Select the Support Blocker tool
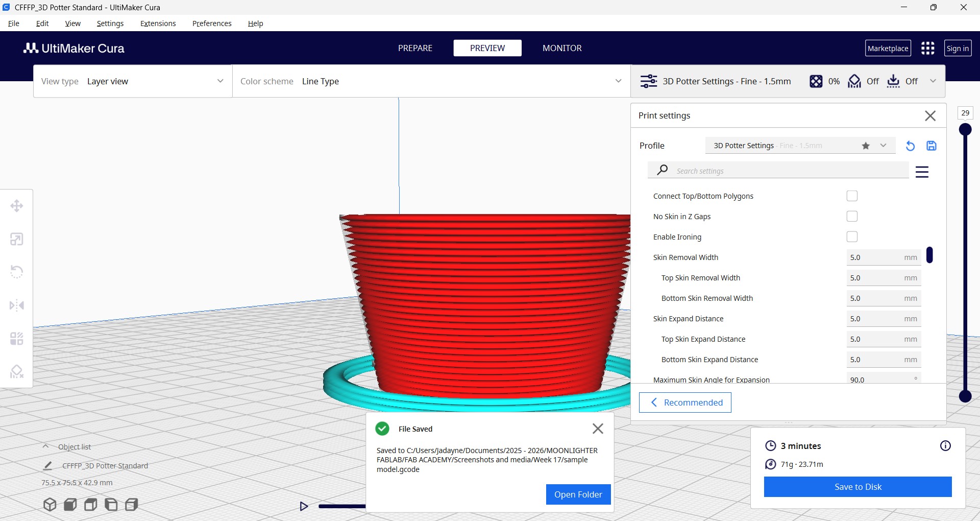 coord(17,371)
